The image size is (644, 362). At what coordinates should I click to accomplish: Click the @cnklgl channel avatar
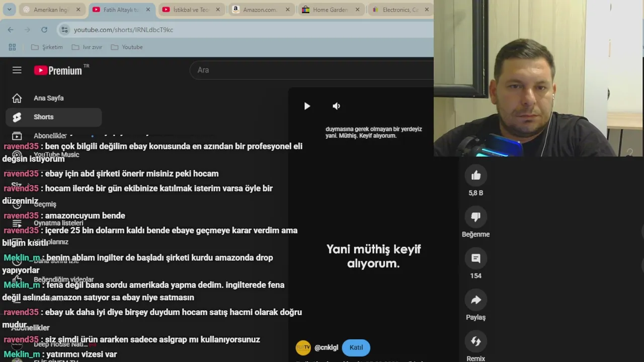coord(303,347)
